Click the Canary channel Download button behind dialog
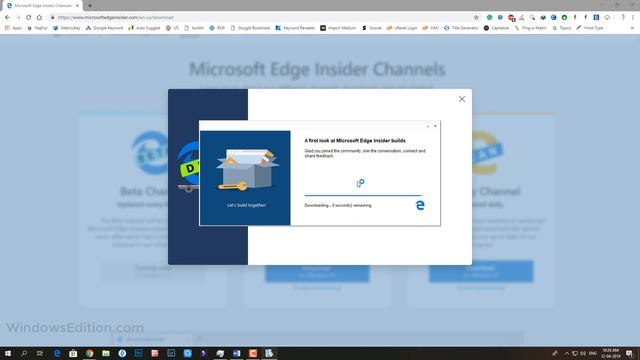 (481, 272)
